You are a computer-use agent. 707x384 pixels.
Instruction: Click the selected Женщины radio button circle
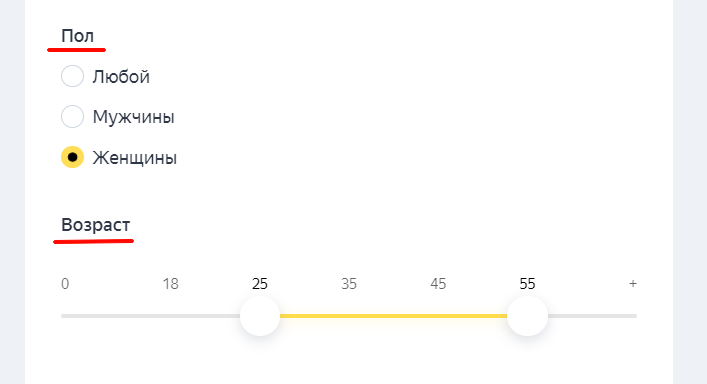click(x=72, y=157)
